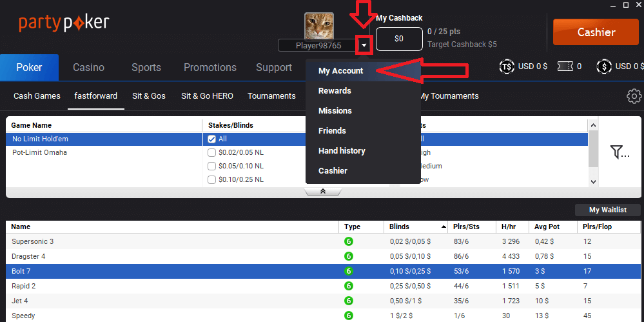Select My Account from dropdown menu
Viewport: 644px width, 322px height.
363,71
